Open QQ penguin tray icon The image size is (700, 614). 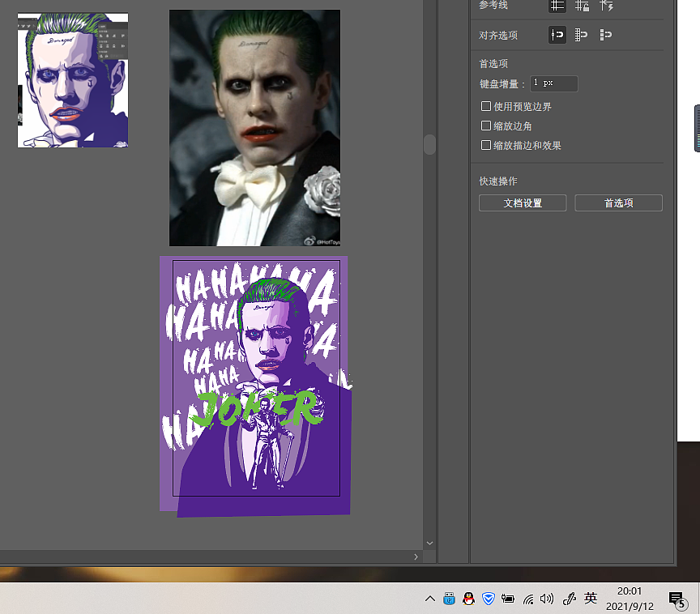[469, 599]
